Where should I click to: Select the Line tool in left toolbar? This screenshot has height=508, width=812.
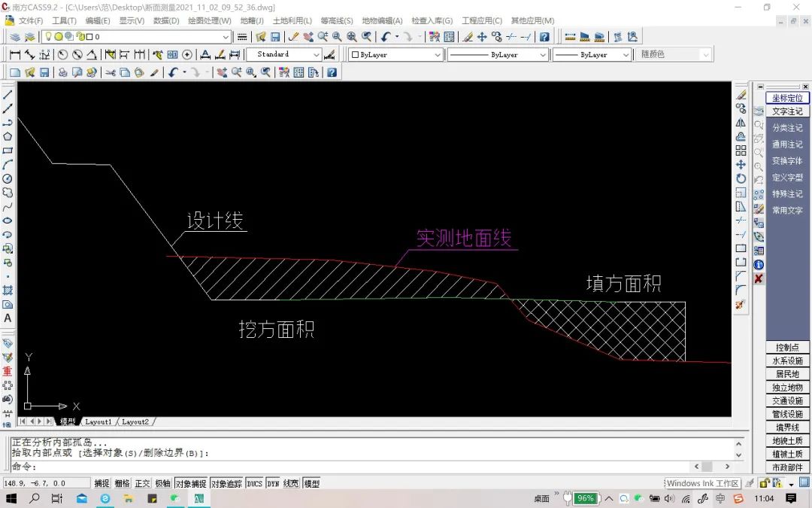(x=8, y=95)
